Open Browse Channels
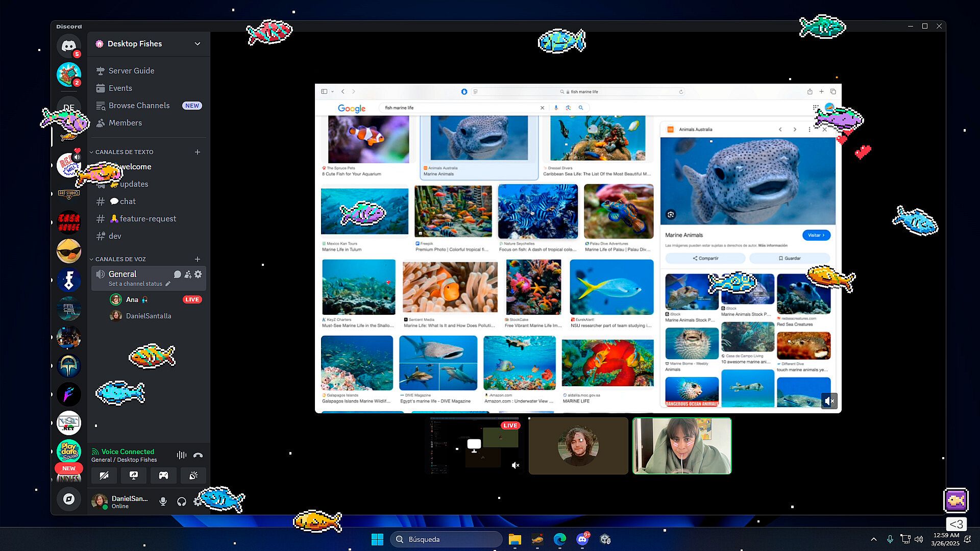Viewport: 980px width, 551px height. click(139, 106)
